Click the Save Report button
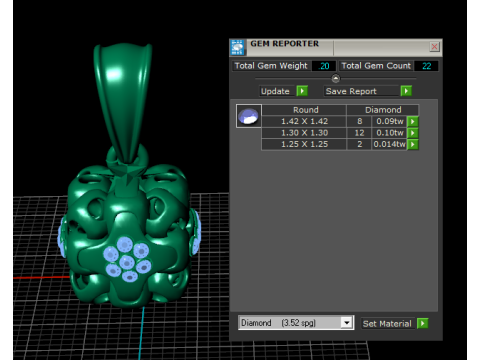The width and height of the screenshot is (480, 360). tap(362, 91)
